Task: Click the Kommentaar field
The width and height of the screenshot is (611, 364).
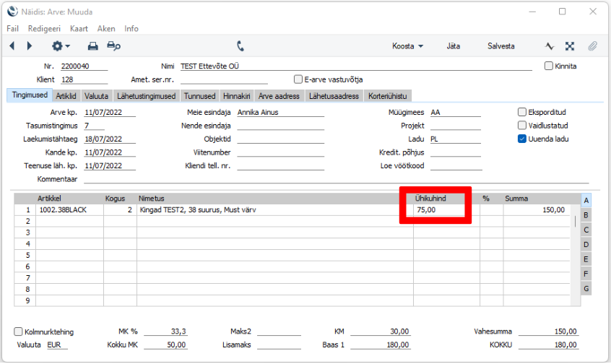Action: [337, 179]
